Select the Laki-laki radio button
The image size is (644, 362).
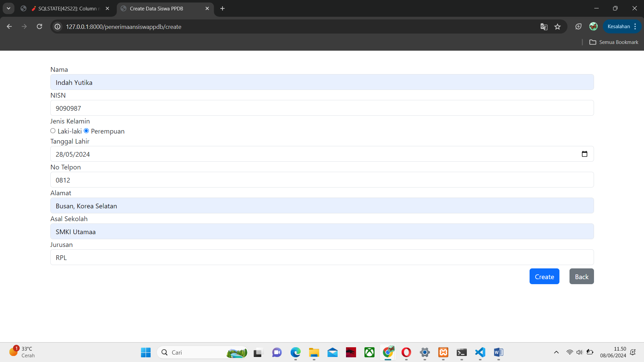click(53, 131)
